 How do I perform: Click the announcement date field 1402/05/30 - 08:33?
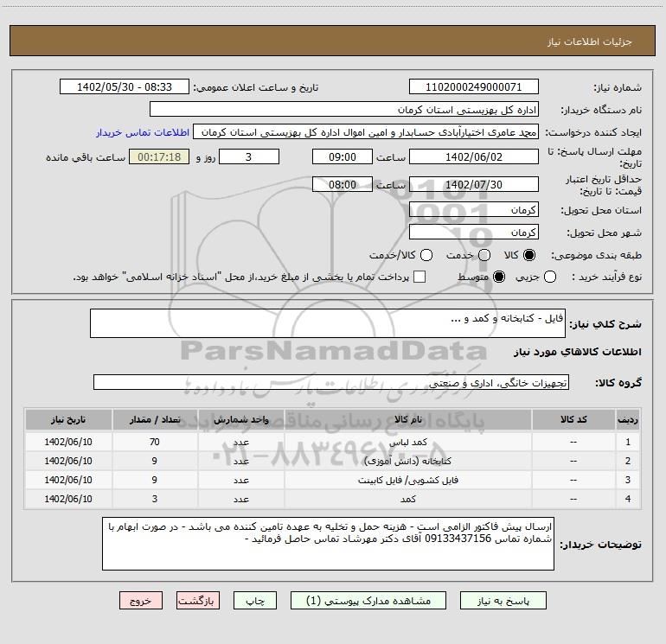(x=125, y=86)
